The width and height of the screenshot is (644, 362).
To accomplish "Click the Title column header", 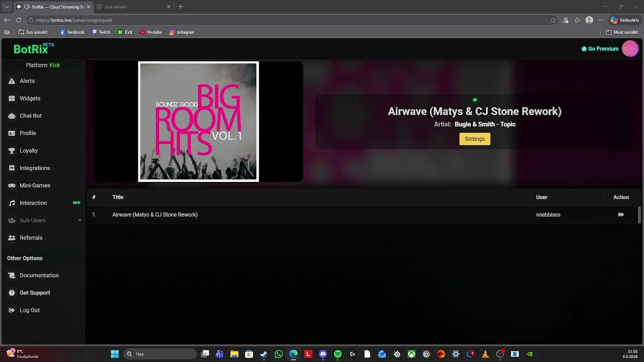I will pos(118,197).
